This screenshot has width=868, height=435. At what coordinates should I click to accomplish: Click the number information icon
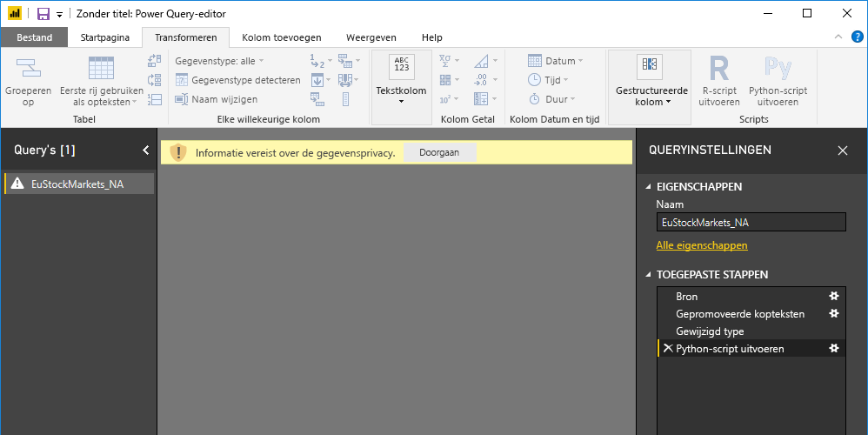click(481, 99)
